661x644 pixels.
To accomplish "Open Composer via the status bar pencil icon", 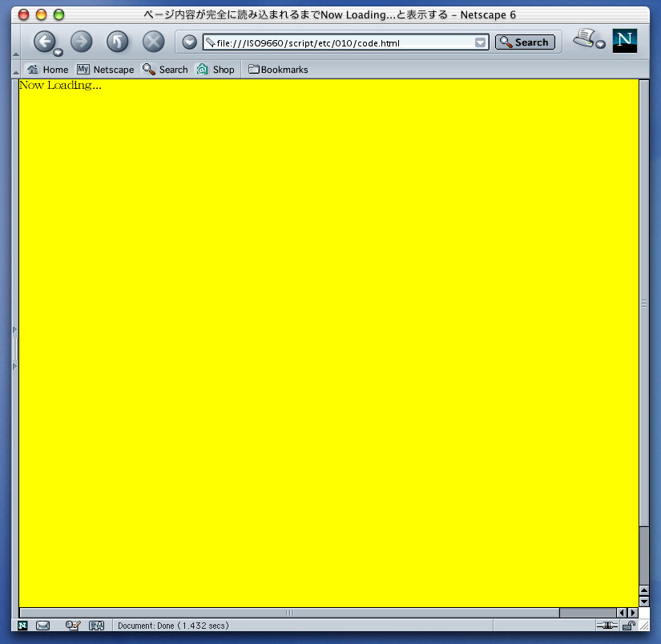I will [72, 626].
